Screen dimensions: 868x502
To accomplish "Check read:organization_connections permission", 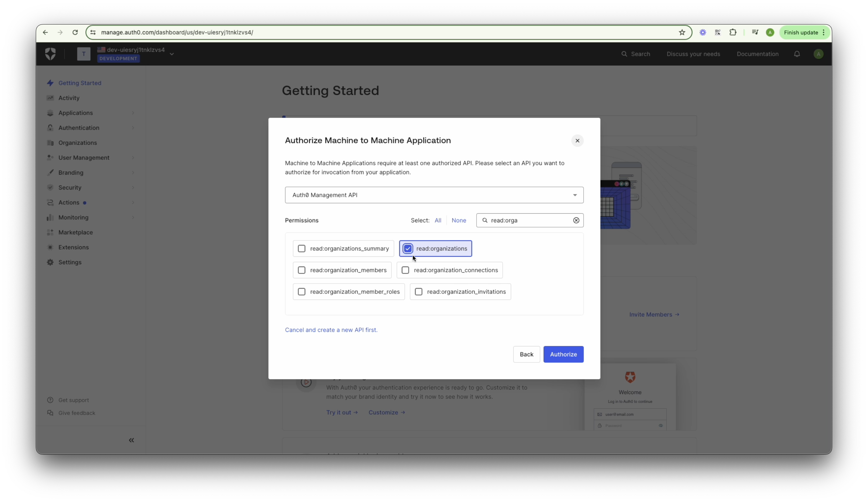I will tap(405, 270).
